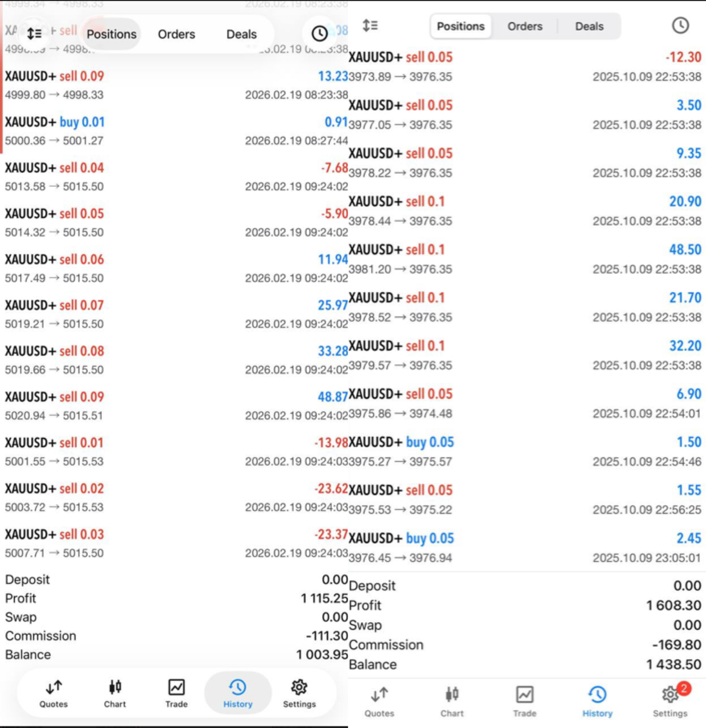Viewport: 706px width, 728px height.
Task: Tap the Profit value 1 115.25
Action: (x=324, y=598)
